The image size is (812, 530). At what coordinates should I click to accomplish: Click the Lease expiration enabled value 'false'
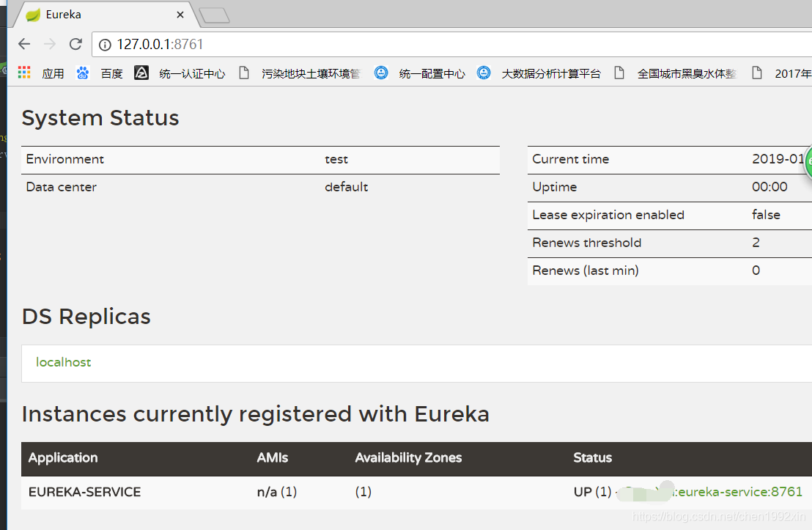pyautogui.click(x=766, y=215)
